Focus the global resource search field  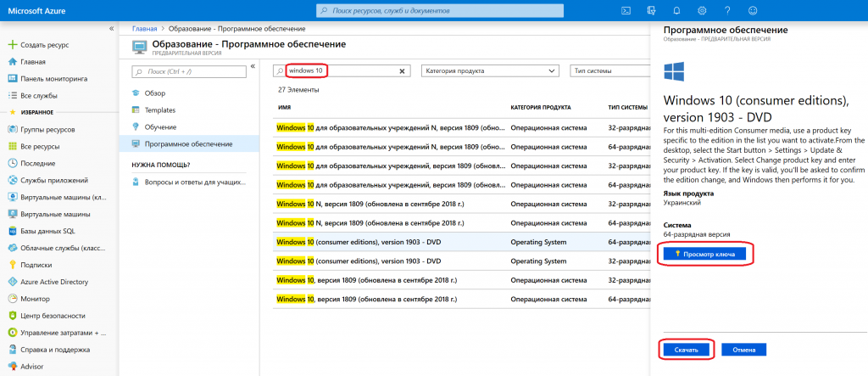tap(440, 10)
